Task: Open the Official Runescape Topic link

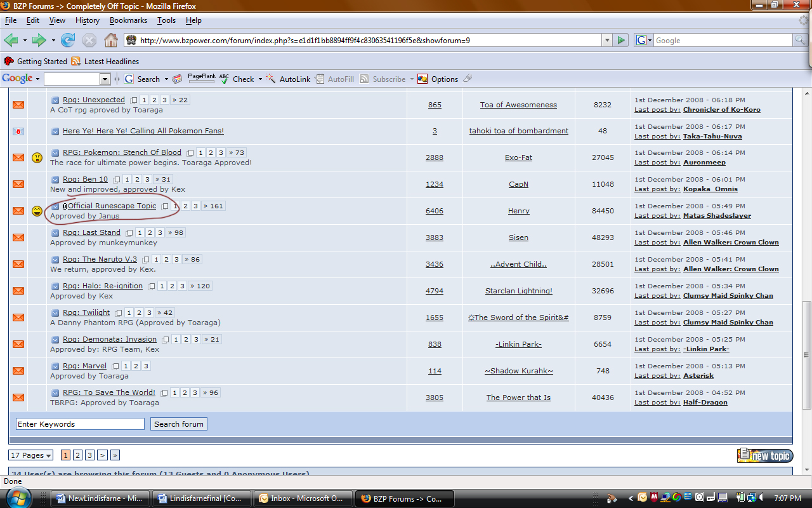Action: (x=112, y=206)
